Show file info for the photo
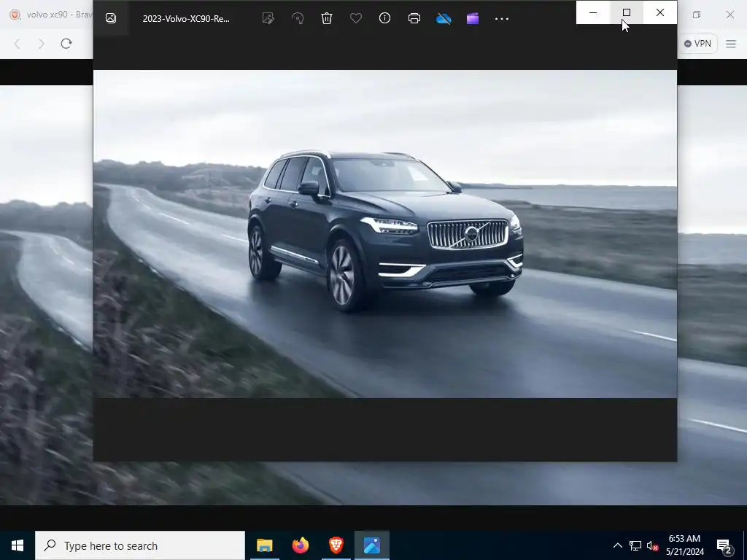The image size is (747, 560). (x=385, y=18)
